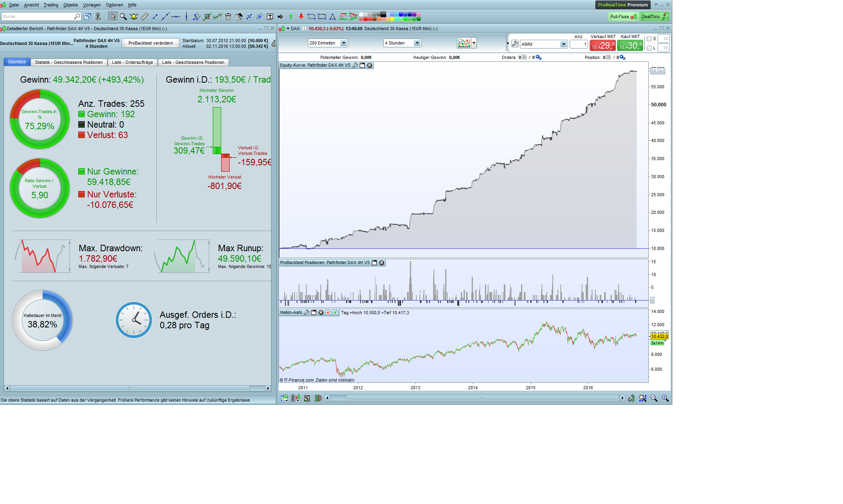Viewport: 843px width, 504px height.
Task: Open the 200 Einheiten dropdown
Action: tap(344, 43)
